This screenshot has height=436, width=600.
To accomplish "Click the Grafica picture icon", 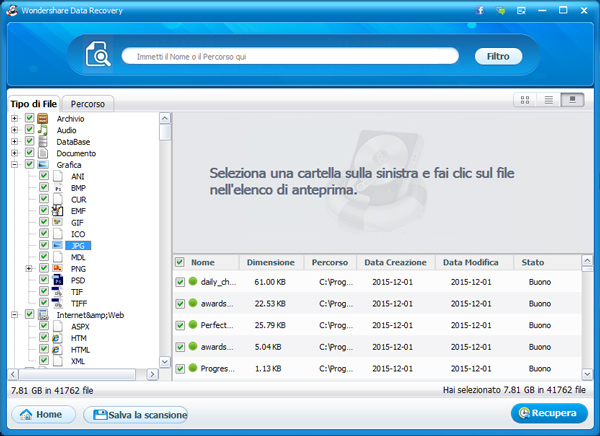I will pos(43,165).
